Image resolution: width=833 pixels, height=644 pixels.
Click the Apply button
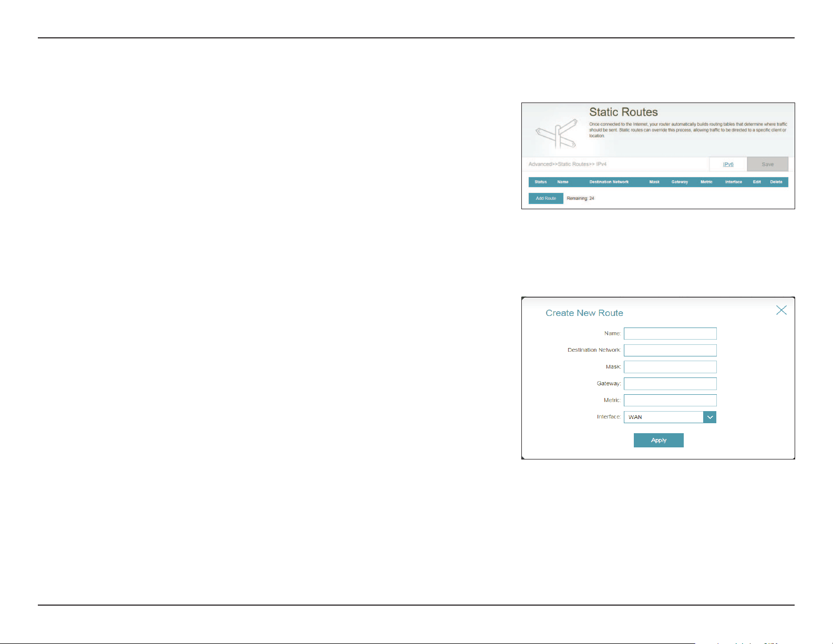click(659, 440)
